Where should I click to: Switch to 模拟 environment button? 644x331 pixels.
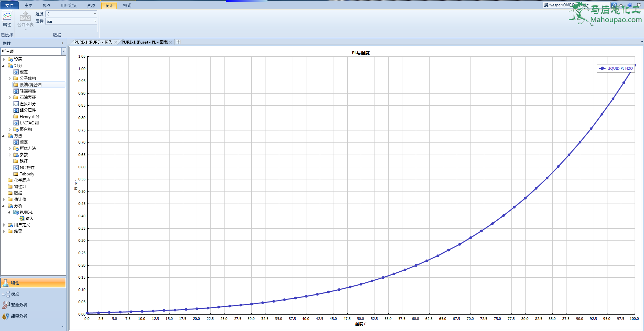coord(33,294)
